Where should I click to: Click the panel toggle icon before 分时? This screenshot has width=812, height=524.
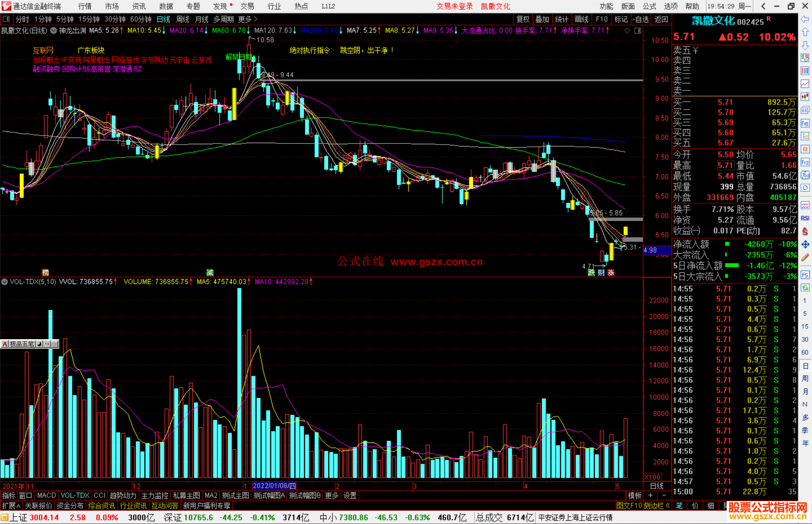point(6,19)
